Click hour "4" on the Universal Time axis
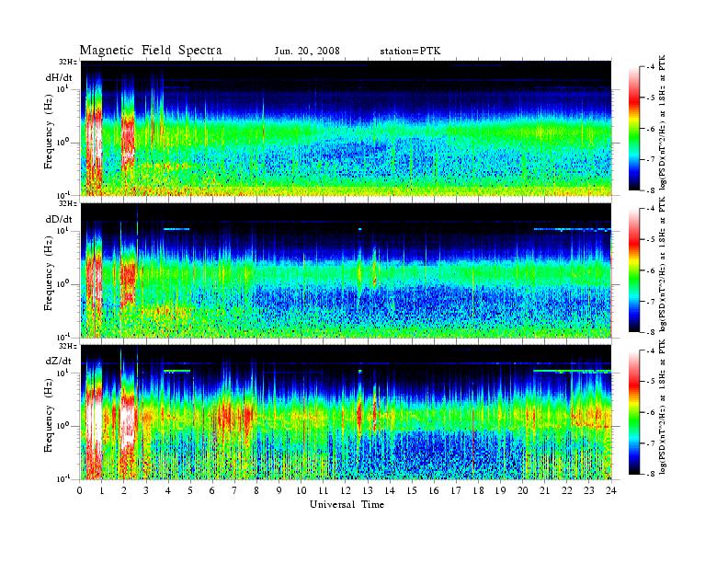 click(168, 490)
